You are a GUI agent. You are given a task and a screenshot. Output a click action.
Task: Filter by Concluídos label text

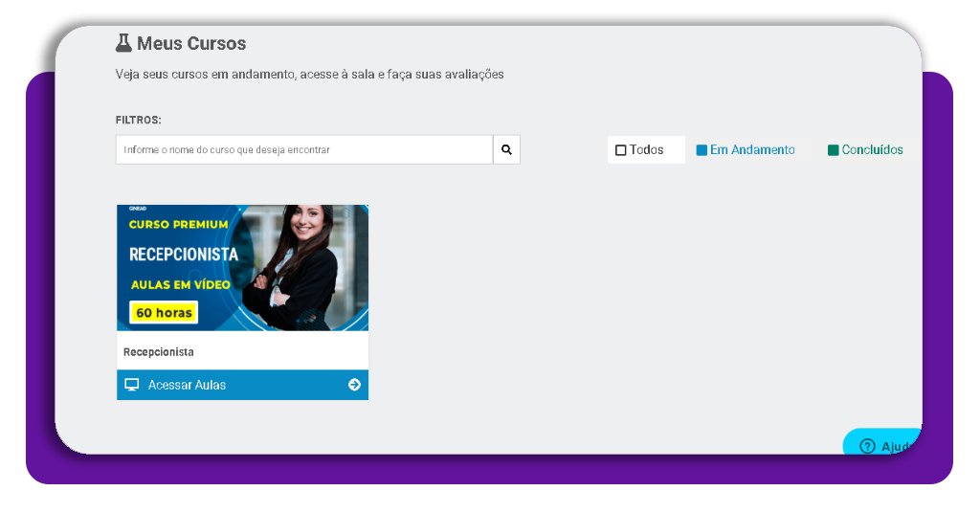[872, 150]
